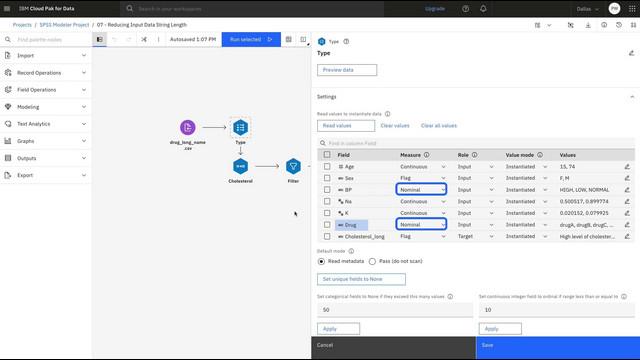Click the edit pencil for Age row
This screenshot has height=360, width=640.
click(x=627, y=167)
